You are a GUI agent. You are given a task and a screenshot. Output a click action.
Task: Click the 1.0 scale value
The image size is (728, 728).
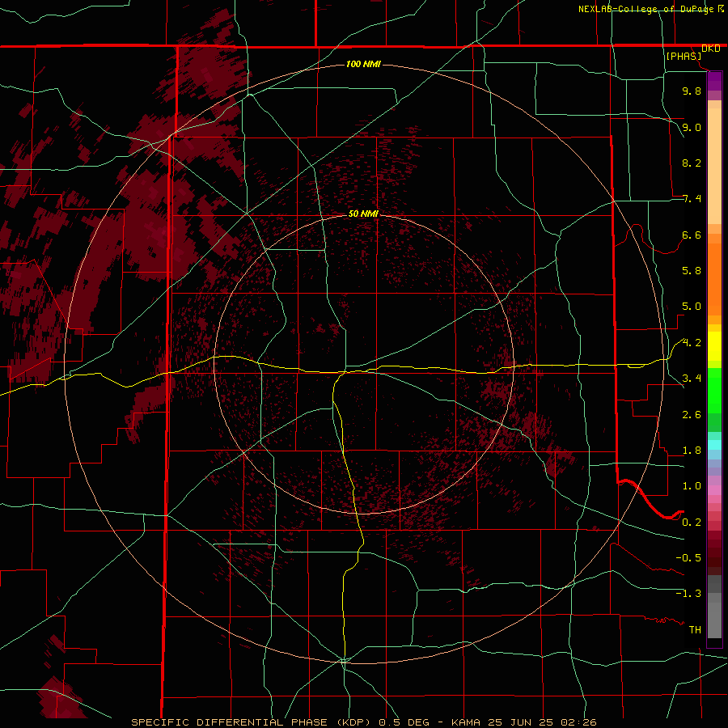click(692, 486)
